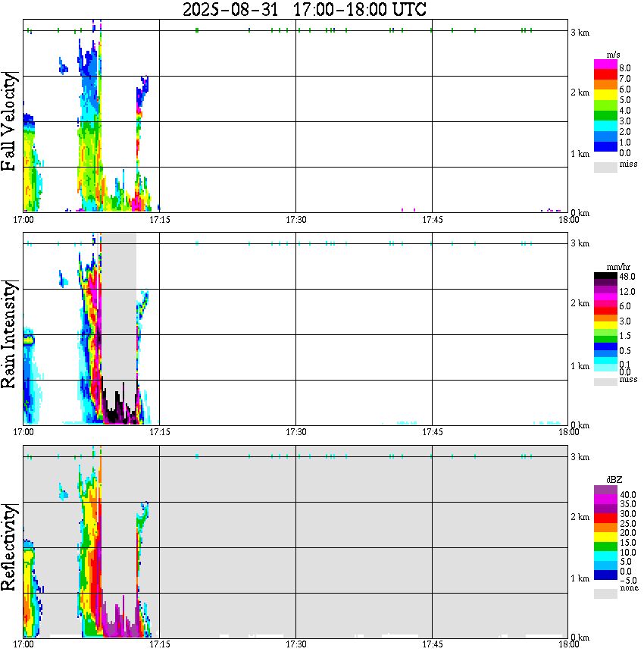Image resolution: width=644 pixels, height=658 pixels.
Task: Click the 1 km height label of Reflectivity chart
Action: pos(580,578)
